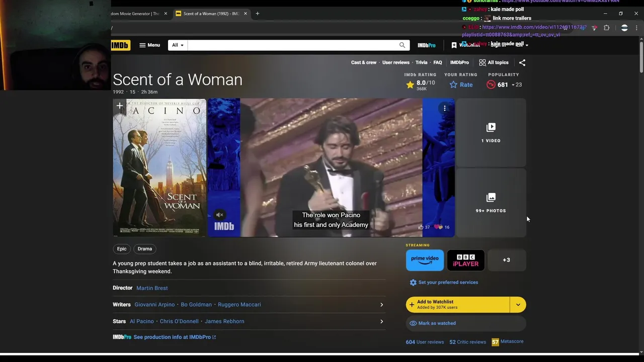Watch on BBC iPlayer

465,260
